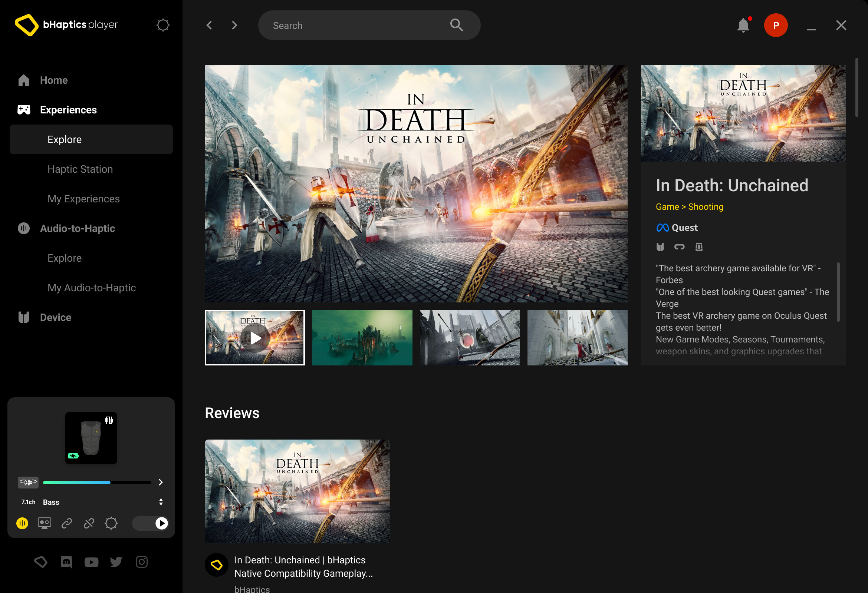
Task: Open the YouTube channel icon at bottom
Action: point(91,561)
